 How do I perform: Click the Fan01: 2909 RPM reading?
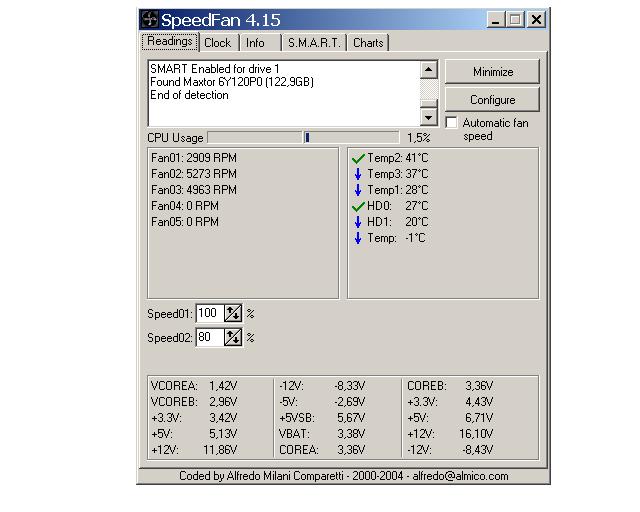coord(194,158)
